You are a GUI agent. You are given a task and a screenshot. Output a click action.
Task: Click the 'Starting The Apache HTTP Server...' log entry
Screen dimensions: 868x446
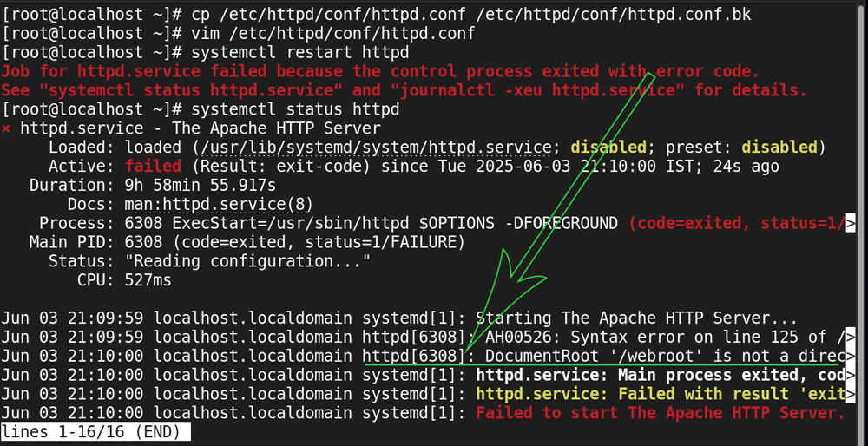pos(636,318)
